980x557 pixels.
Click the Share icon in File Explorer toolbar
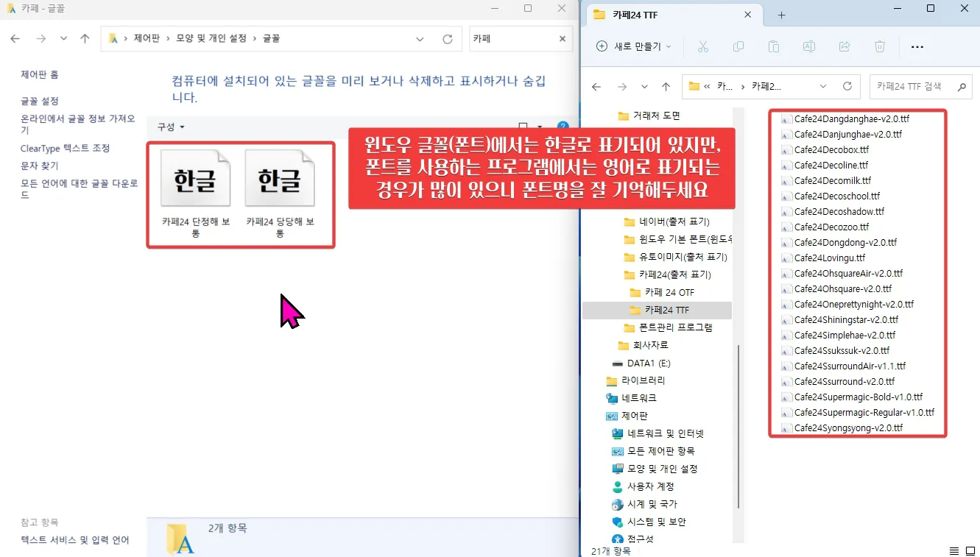[x=845, y=46]
